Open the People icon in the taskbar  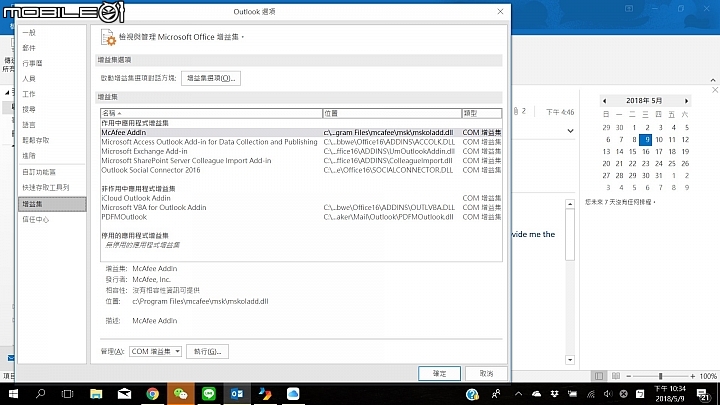point(496,394)
